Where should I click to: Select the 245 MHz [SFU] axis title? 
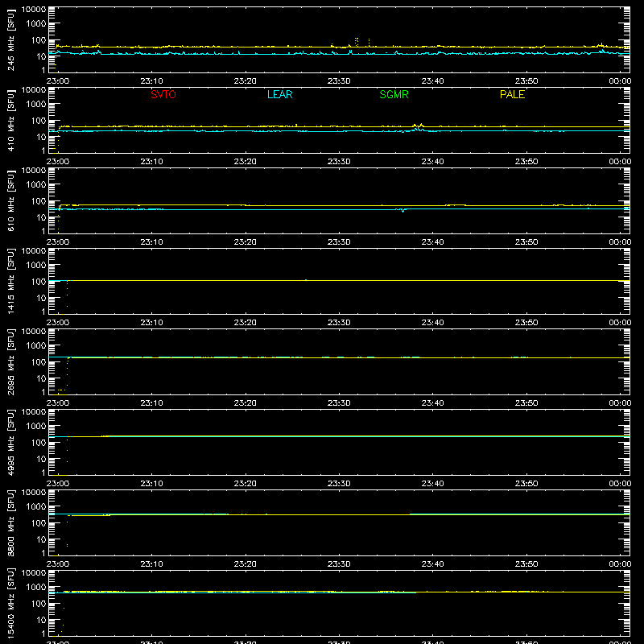[10, 39]
